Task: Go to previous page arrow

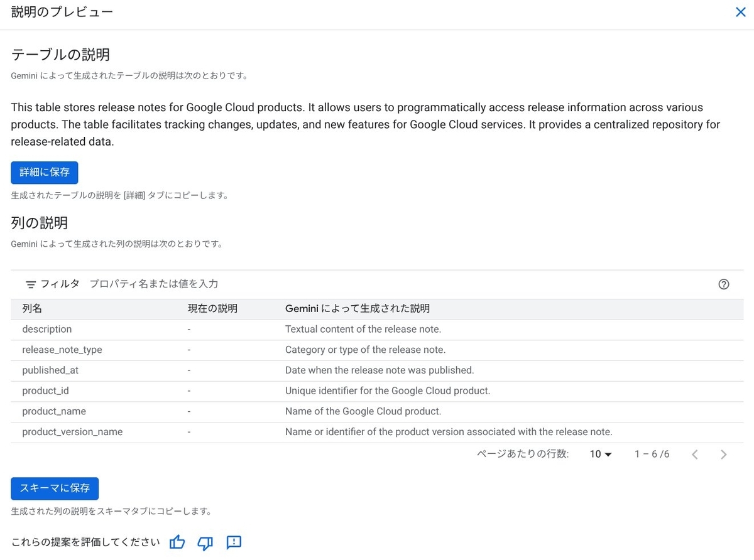Action: coord(695,455)
